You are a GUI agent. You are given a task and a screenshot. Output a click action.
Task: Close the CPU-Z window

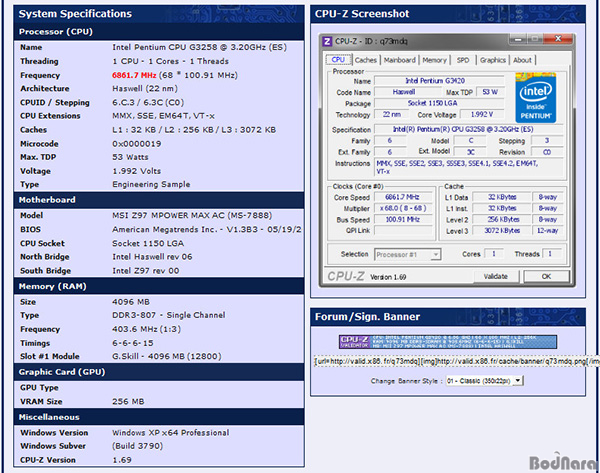tap(558, 39)
